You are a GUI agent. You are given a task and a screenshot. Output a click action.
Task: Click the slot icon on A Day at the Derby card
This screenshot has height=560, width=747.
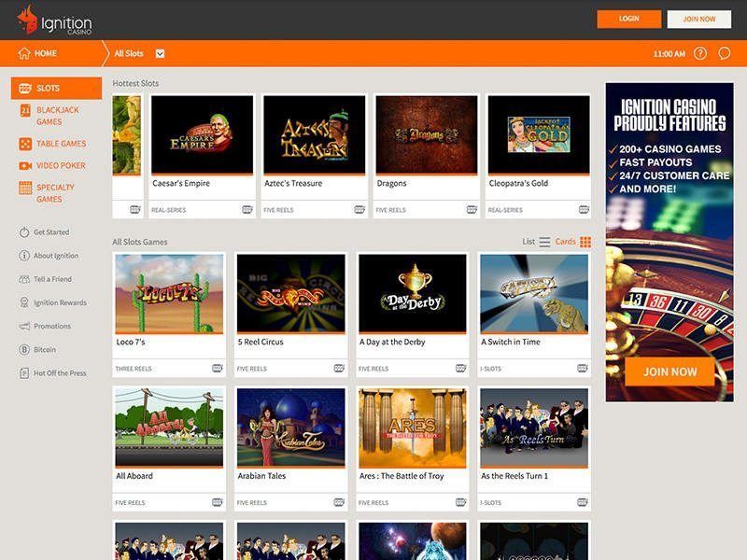tap(460, 368)
